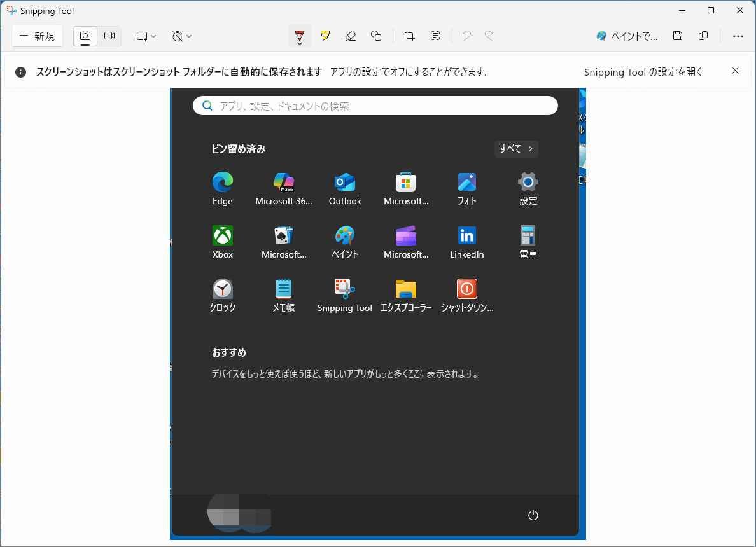Open the 設定 (Settings) gear app
The width and height of the screenshot is (756, 547).
coord(528,189)
